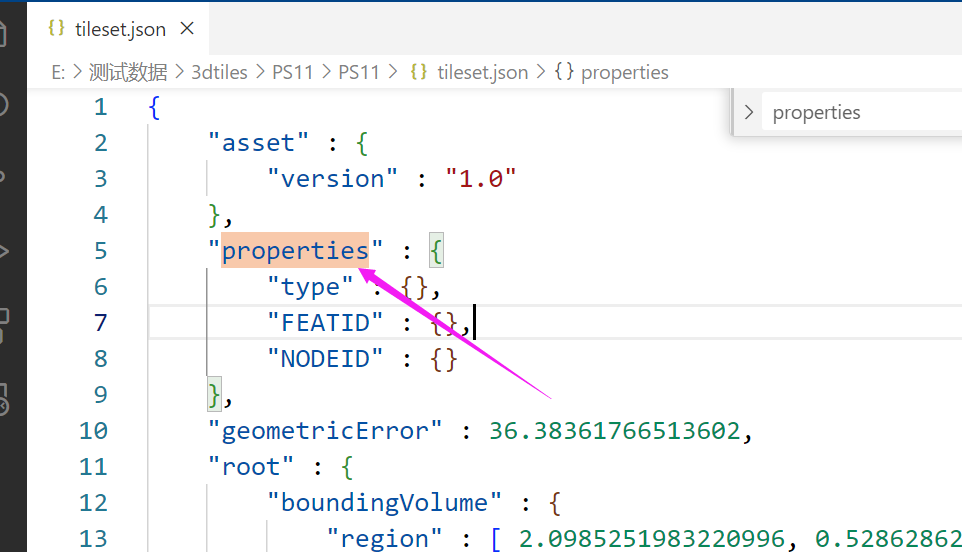Open the properties breadcrumb symbol

(x=625, y=72)
